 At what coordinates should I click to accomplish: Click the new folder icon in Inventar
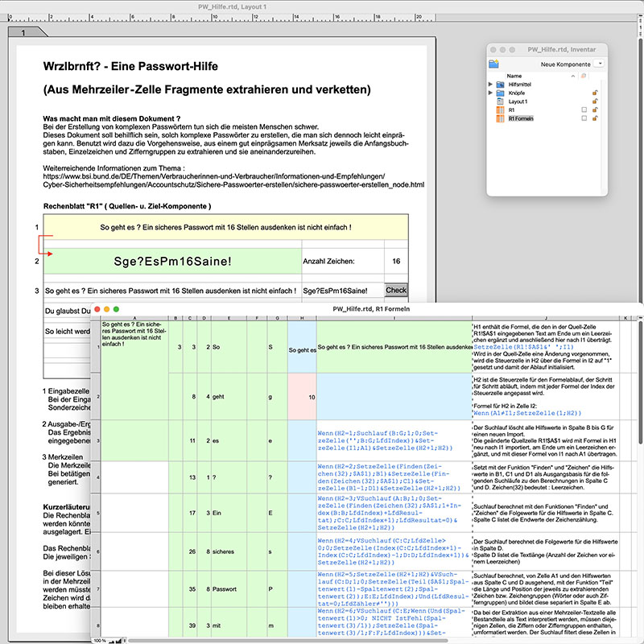coord(493,63)
